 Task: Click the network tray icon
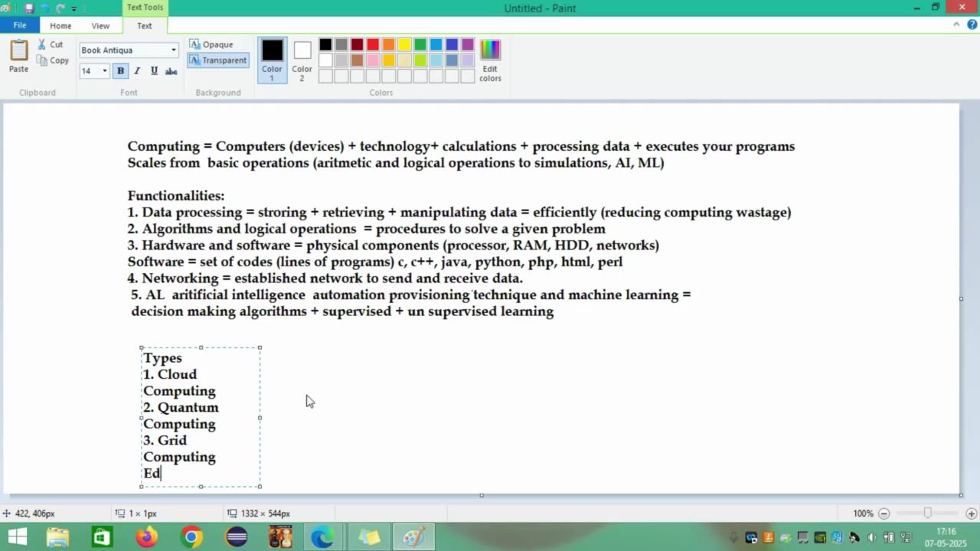click(906, 537)
